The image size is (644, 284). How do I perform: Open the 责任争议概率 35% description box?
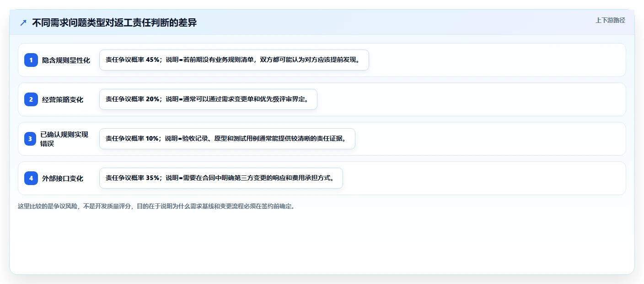coord(221,178)
